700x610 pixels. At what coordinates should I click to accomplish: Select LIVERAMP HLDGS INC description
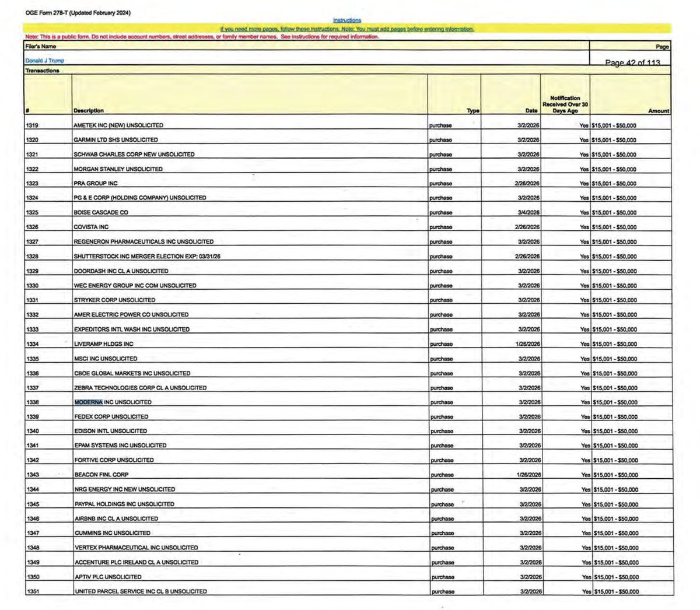[x=103, y=344]
